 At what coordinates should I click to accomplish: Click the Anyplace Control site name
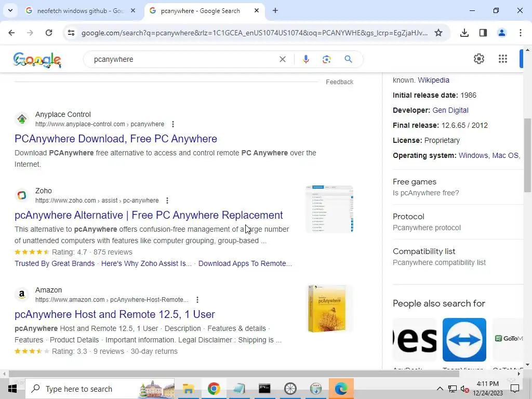(x=63, y=115)
